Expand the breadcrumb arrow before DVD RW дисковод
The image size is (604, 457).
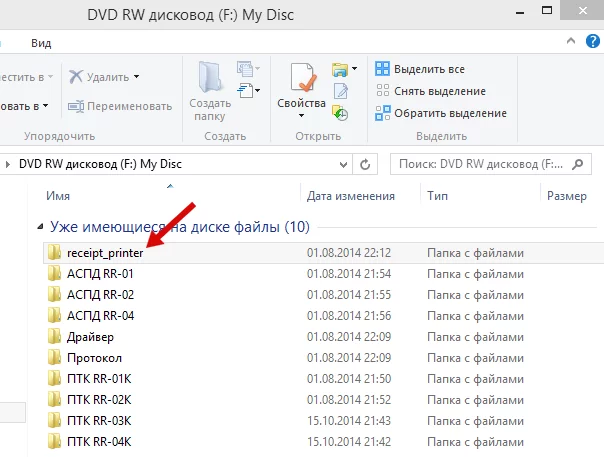(x=7, y=165)
